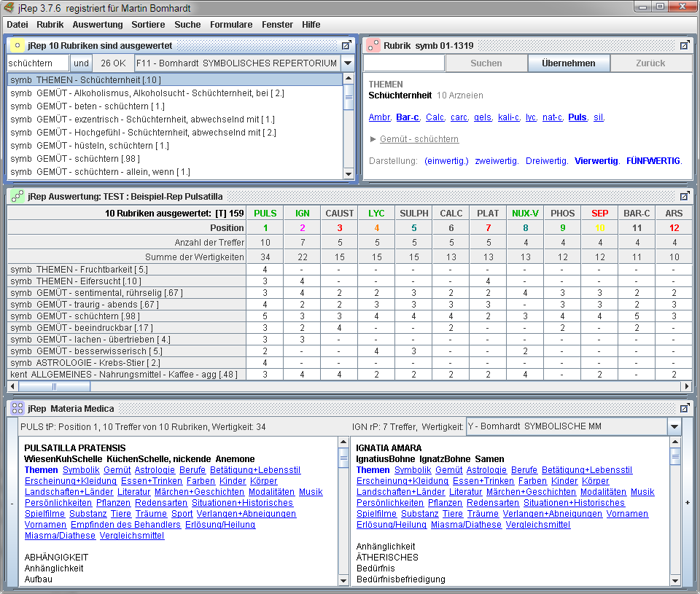Open the Datei menu

(17, 25)
